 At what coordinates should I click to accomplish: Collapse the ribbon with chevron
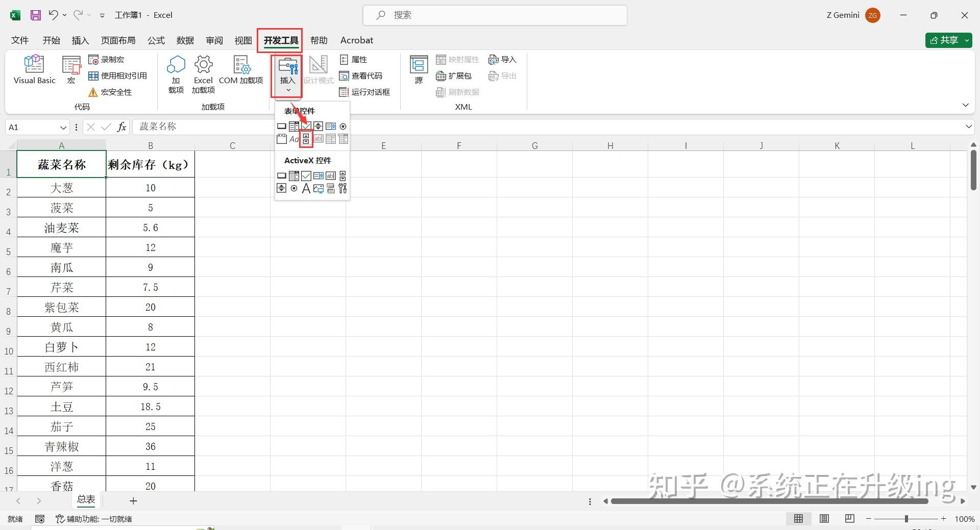965,105
